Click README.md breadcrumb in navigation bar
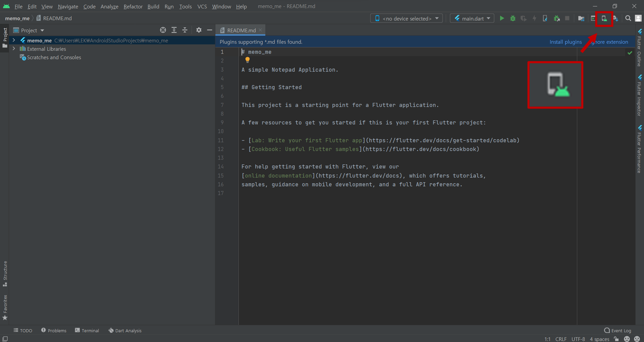The image size is (644, 342). pyautogui.click(x=54, y=18)
